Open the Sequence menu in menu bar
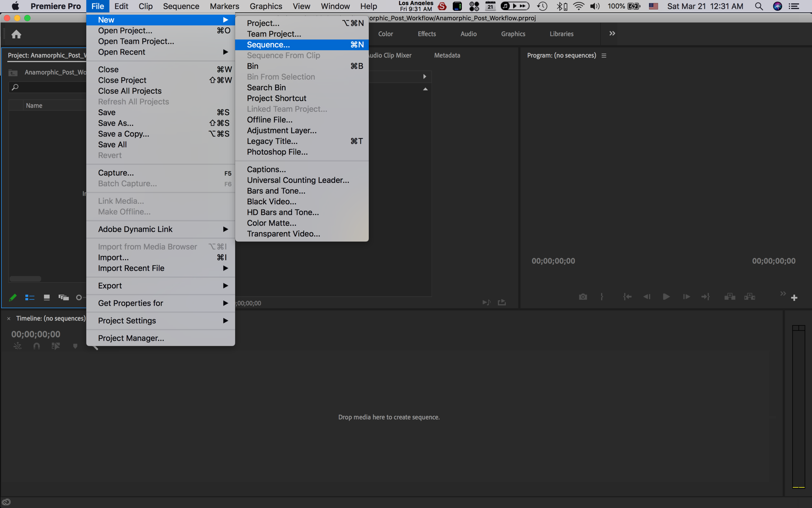The width and height of the screenshot is (812, 508). tap(181, 6)
